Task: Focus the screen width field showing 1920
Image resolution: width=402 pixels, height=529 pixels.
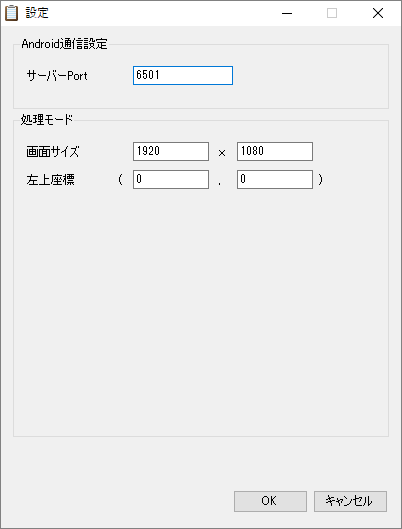Action: point(171,151)
